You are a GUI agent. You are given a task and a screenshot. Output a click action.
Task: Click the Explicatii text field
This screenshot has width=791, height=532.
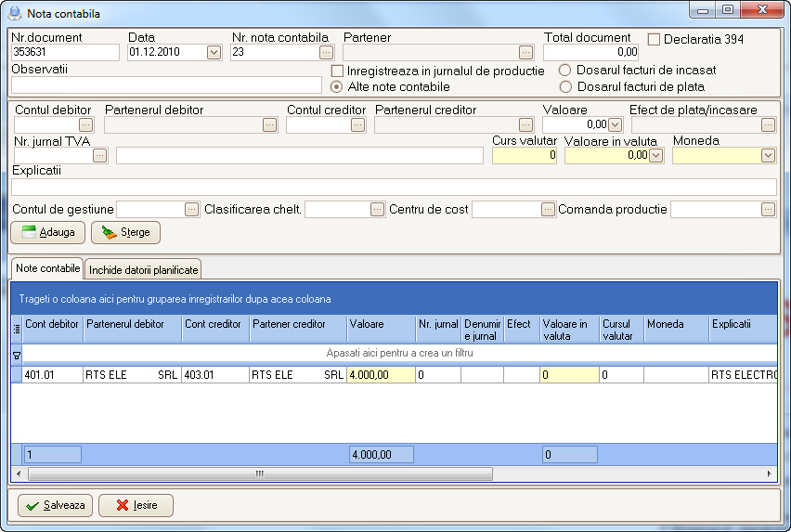click(394, 188)
